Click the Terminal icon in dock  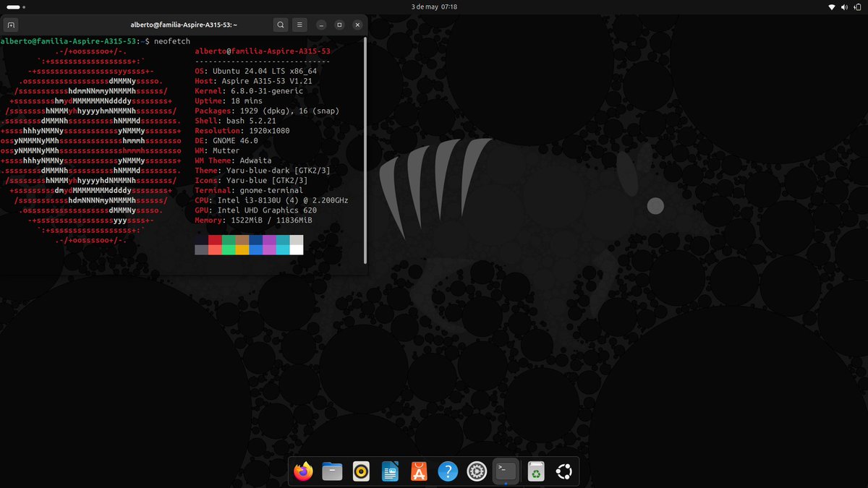(x=506, y=471)
